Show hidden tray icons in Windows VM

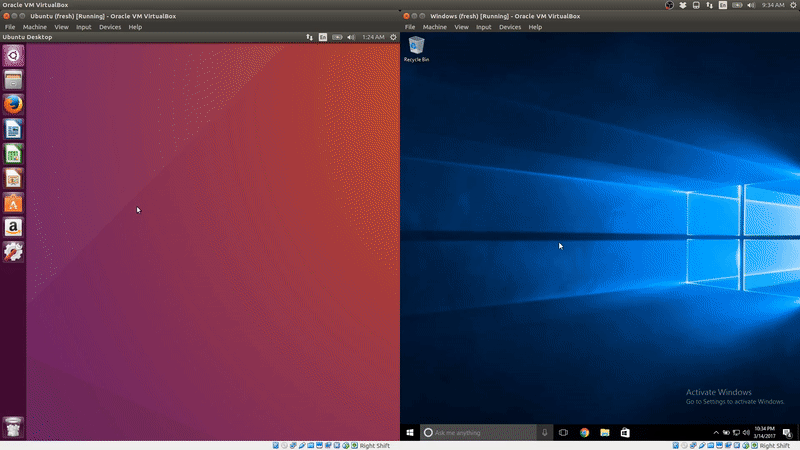716,433
